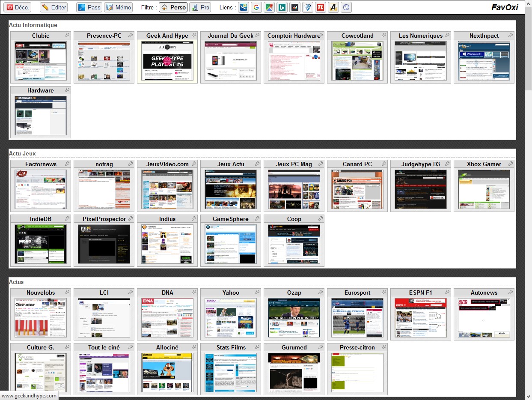This screenshot has height=400, width=532.
Task: Open the Canard PC site thumbnail
Action: pos(357,189)
